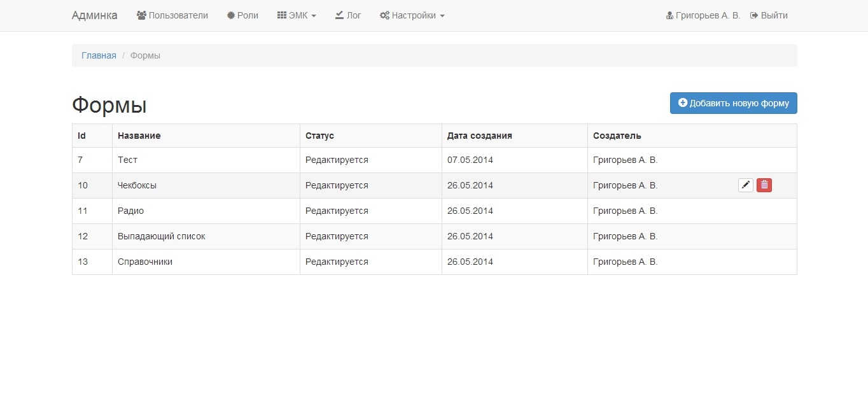Viewport: 868px width, 408px height.
Task: Click the creator name in Выпадающий список row
Action: pos(625,236)
